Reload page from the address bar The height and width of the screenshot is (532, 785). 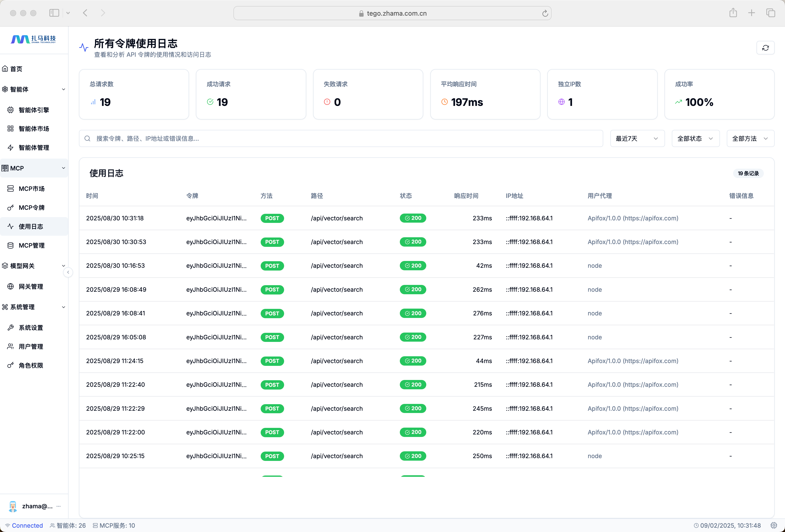[x=545, y=13]
